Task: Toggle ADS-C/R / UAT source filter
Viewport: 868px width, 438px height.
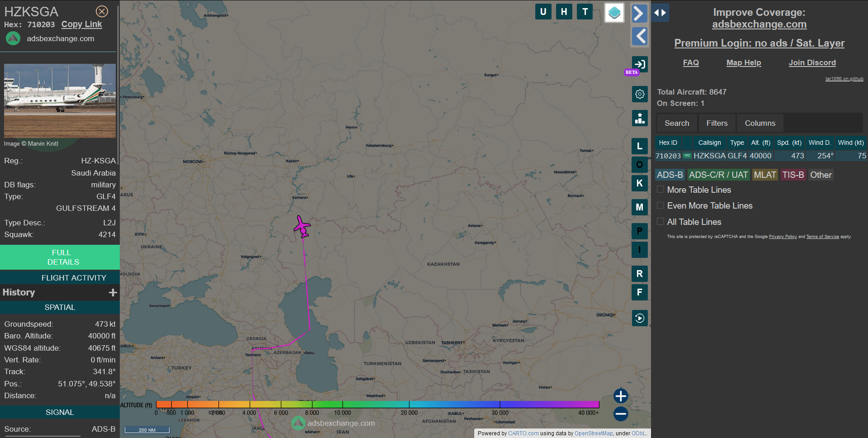Action: 718,175
